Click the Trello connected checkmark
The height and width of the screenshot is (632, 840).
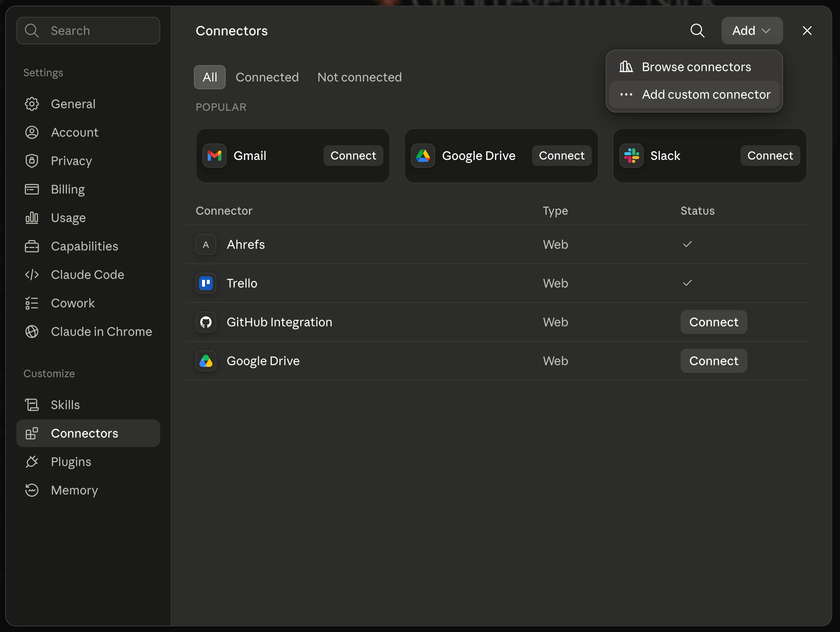tap(688, 283)
